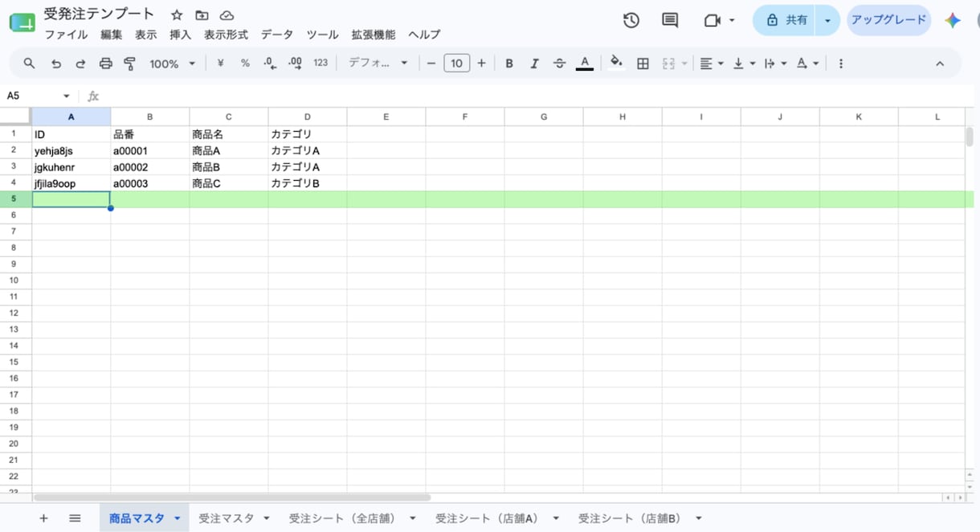Open the ヘルプ menu
Screen dimensions: 980x532
(x=424, y=35)
